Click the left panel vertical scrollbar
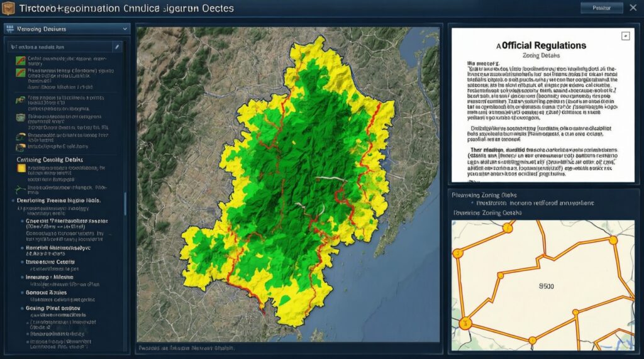 coord(125,204)
